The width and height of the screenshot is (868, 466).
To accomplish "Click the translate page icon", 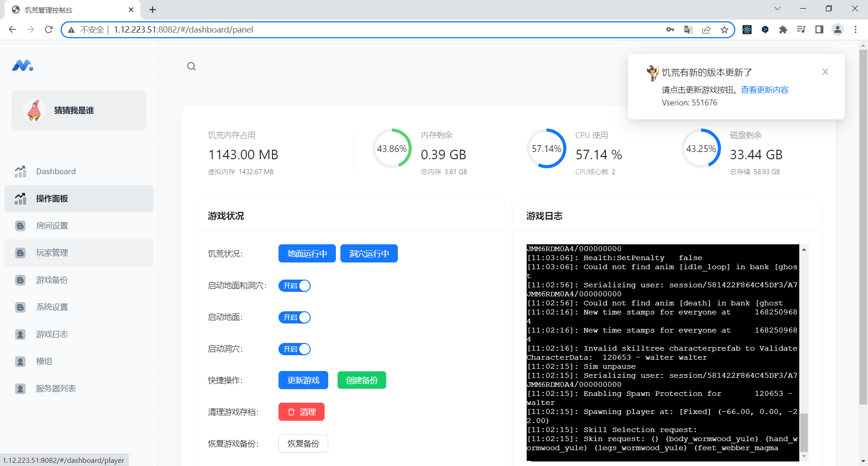I will (688, 29).
